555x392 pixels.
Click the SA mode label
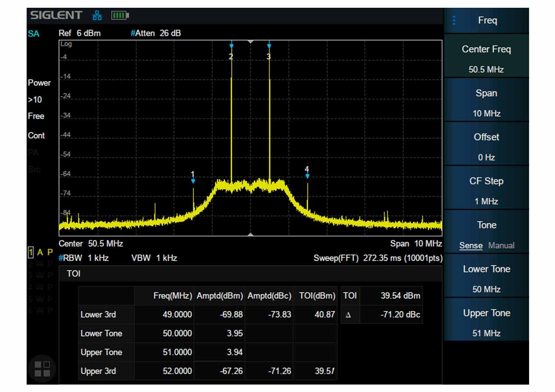(33, 34)
